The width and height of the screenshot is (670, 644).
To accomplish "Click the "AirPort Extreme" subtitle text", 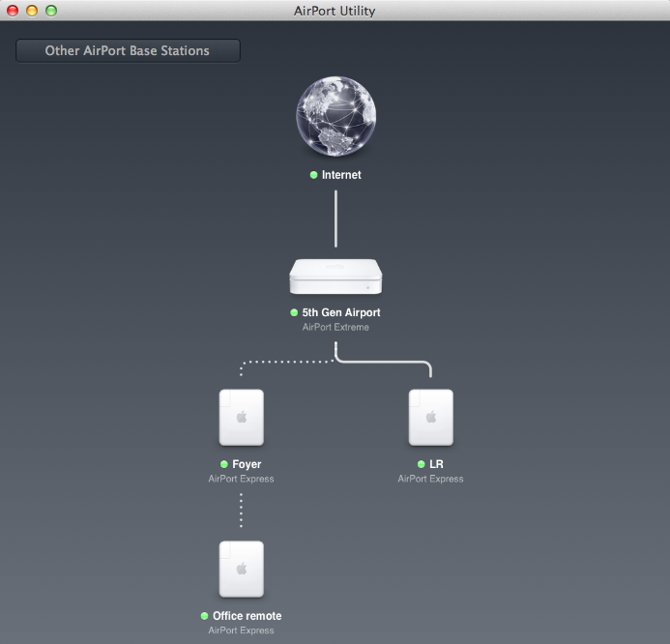I will (x=335, y=327).
